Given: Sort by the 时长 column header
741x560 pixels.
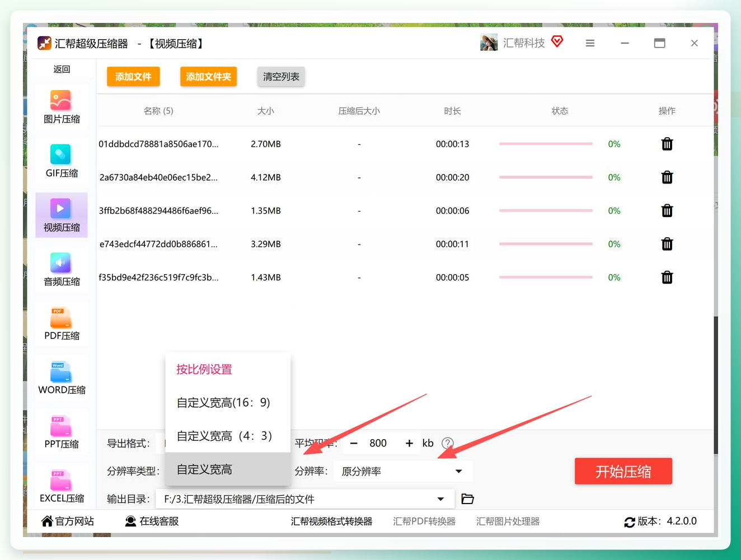Looking at the screenshot, I should coord(452,111).
